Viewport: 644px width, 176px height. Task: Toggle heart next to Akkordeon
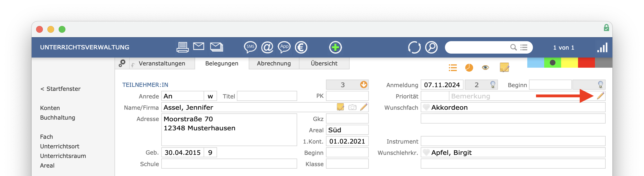pos(426,107)
